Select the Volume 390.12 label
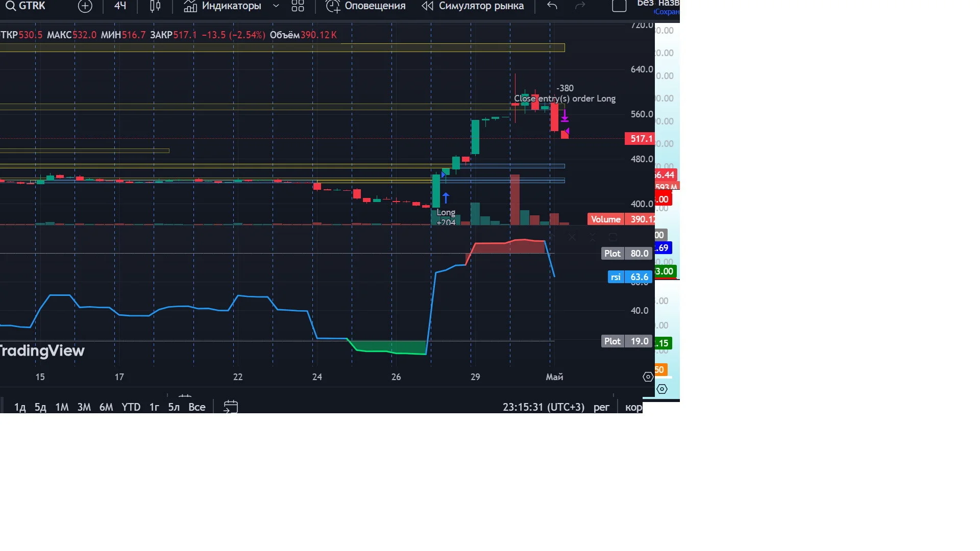This screenshot has height=551, width=980. [x=621, y=219]
